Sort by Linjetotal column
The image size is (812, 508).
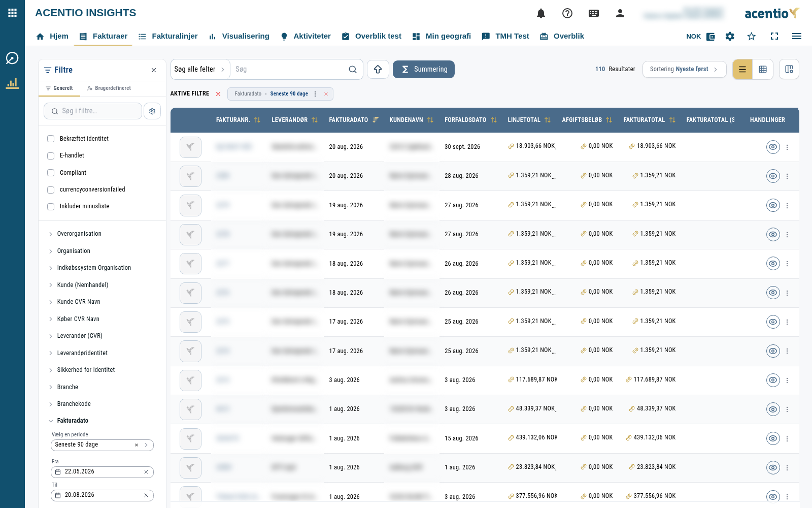coord(548,120)
